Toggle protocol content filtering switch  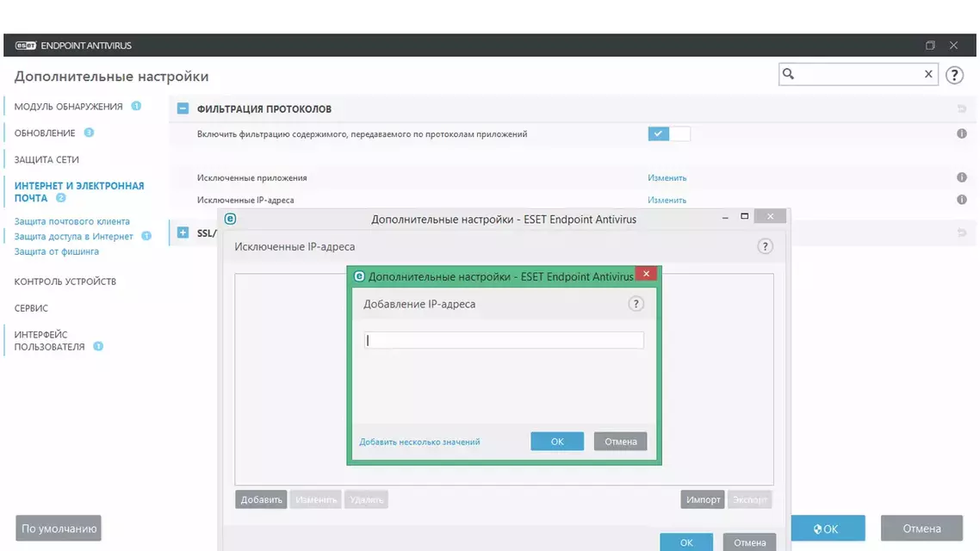click(x=669, y=133)
